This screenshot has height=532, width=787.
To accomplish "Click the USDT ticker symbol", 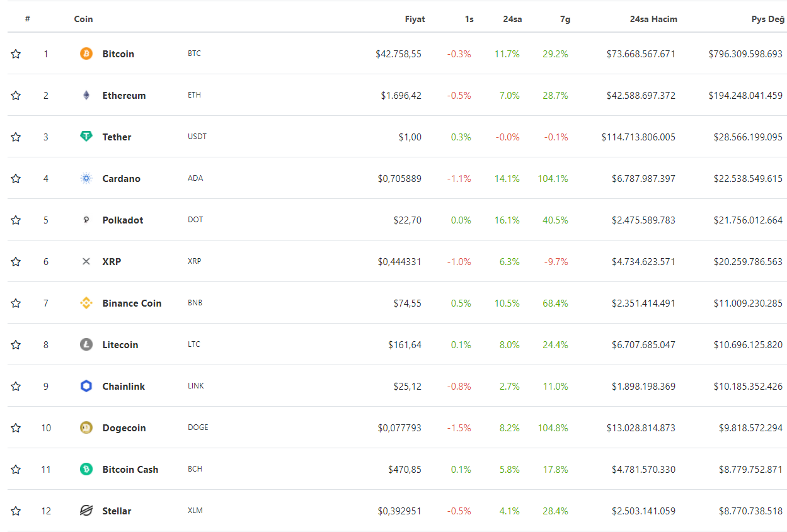I will click(197, 137).
